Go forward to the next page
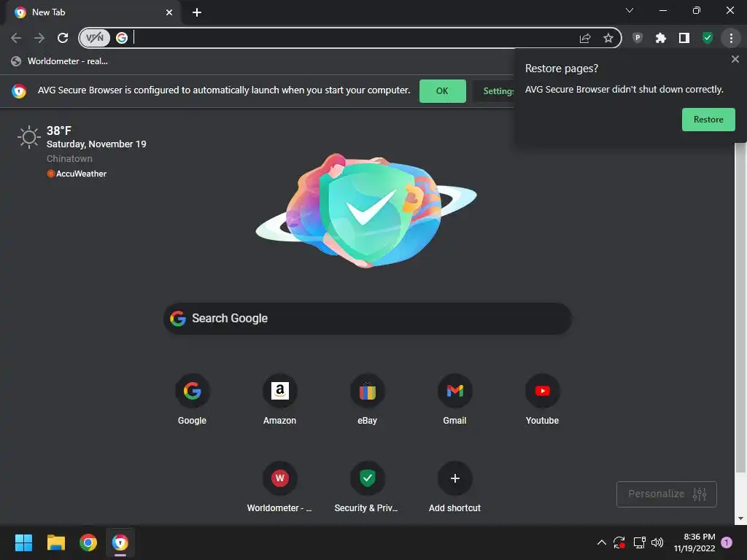Screen dimensions: 747x560 (39, 38)
